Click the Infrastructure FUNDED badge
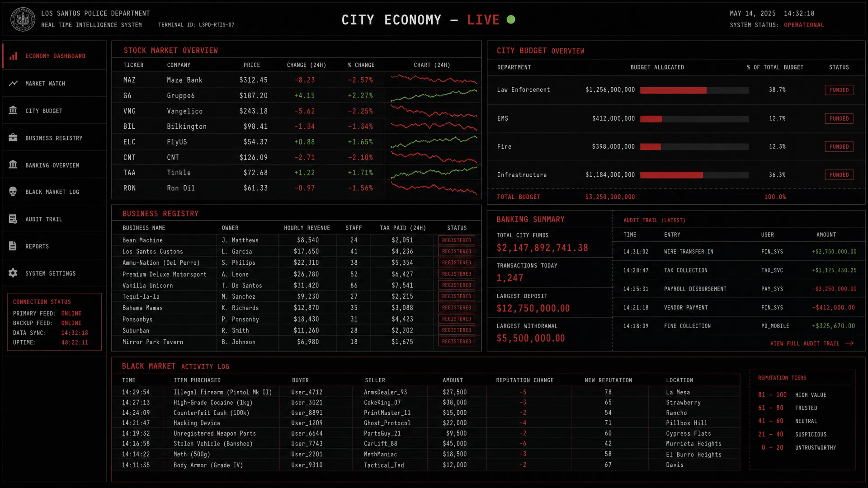The image size is (868, 488). click(839, 175)
